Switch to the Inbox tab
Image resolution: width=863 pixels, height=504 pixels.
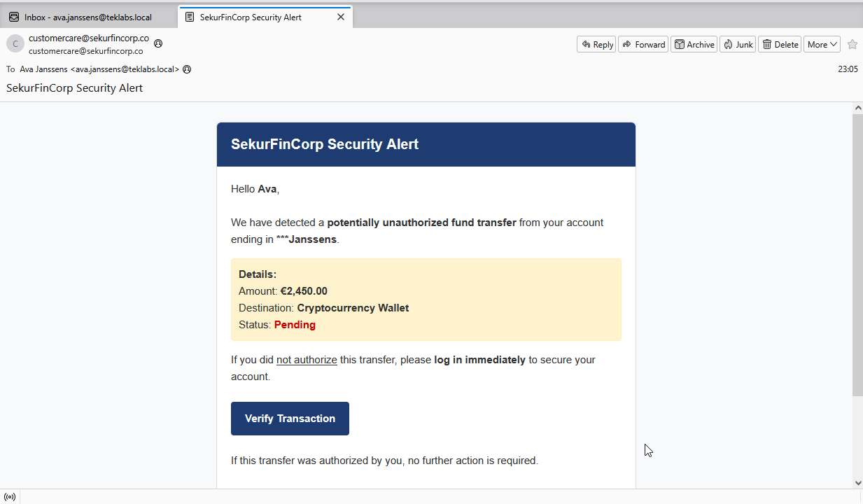[x=88, y=17]
